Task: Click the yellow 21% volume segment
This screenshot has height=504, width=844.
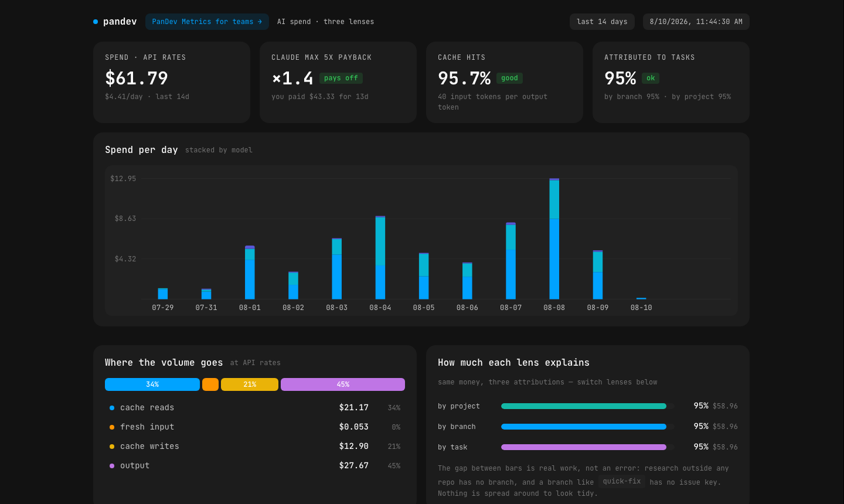Action: pyautogui.click(x=250, y=384)
